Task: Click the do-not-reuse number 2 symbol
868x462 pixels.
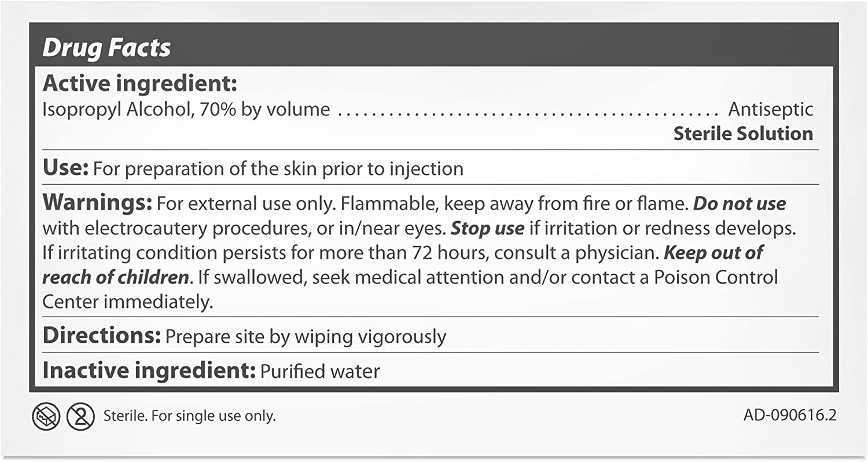Action: [x=80, y=416]
